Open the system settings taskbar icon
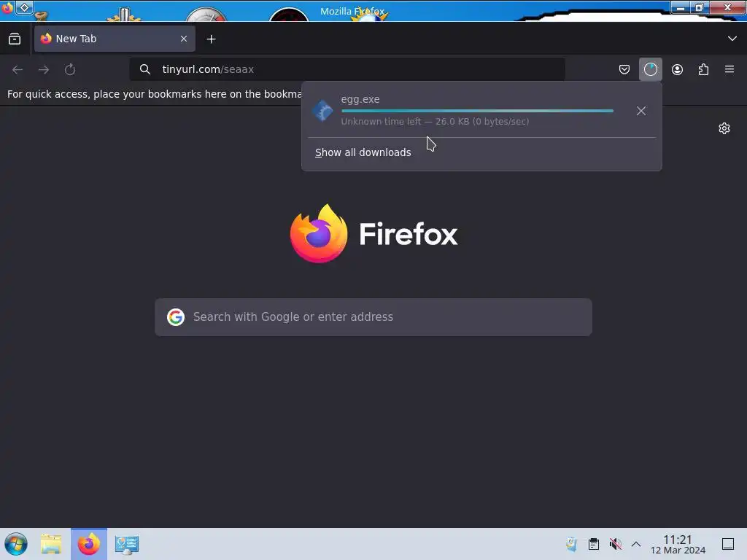Image resolution: width=747 pixels, height=560 pixels. pyautogui.click(x=126, y=544)
